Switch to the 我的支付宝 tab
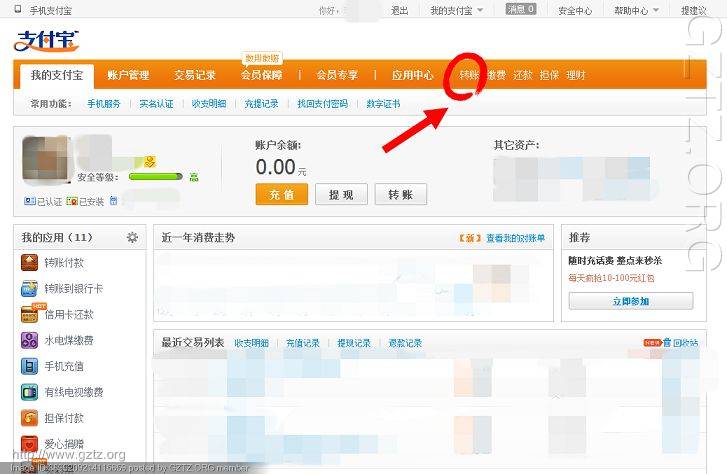Image resolution: width=727 pixels, height=474 pixels. coord(57,75)
